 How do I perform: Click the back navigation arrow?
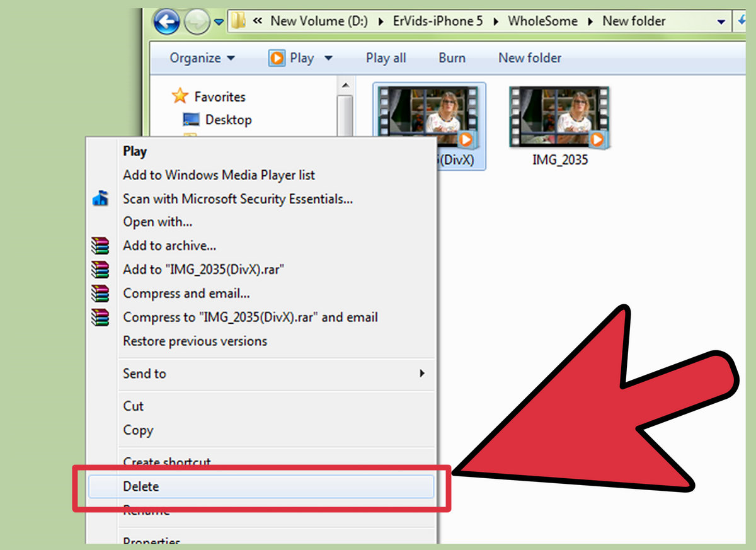(166, 21)
